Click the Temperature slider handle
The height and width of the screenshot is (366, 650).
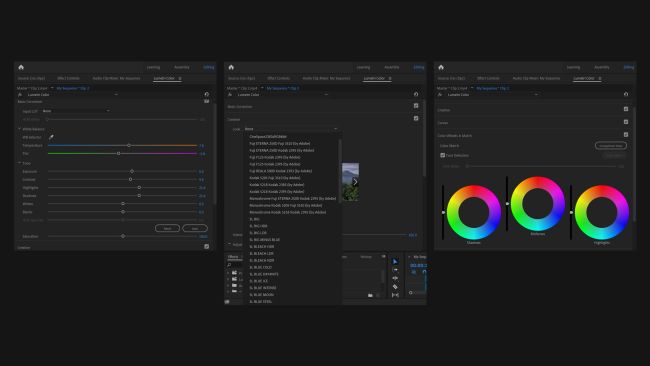[x=129, y=145]
